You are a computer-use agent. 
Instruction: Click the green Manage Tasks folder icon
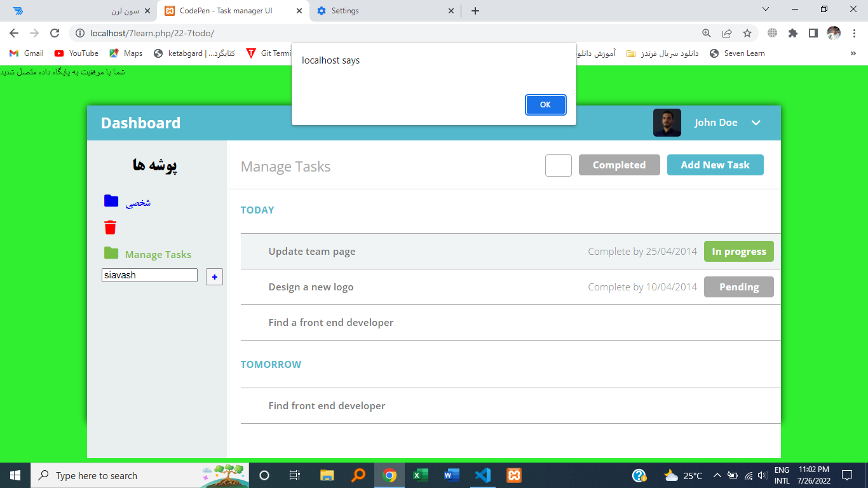pos(111,253)
